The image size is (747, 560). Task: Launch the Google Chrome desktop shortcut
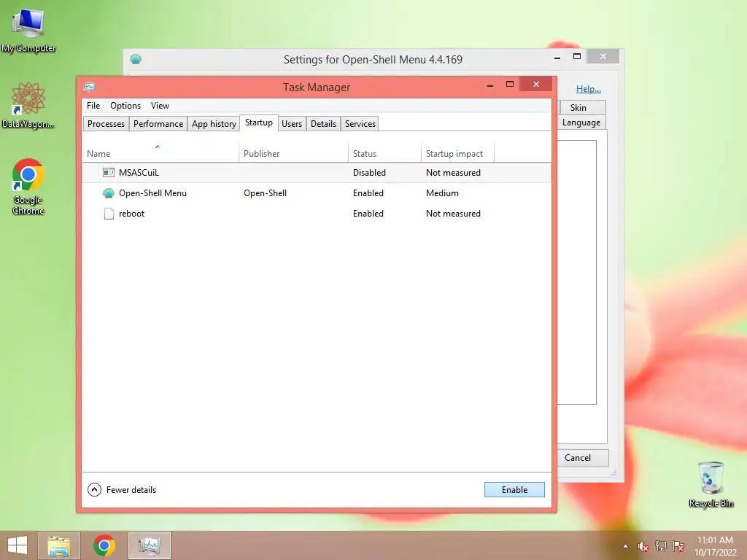pyautogui.click(x=28, y=187)
